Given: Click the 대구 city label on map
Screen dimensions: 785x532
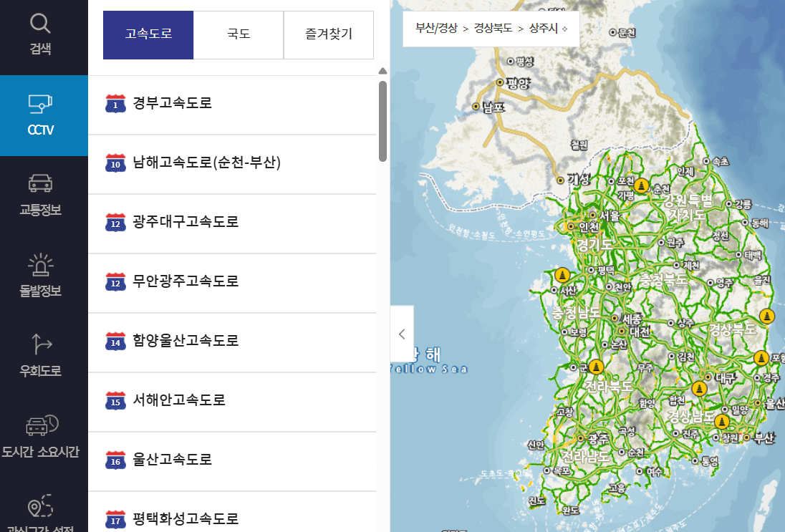Looking at the screenshot, I should click(x=724, y=378).
